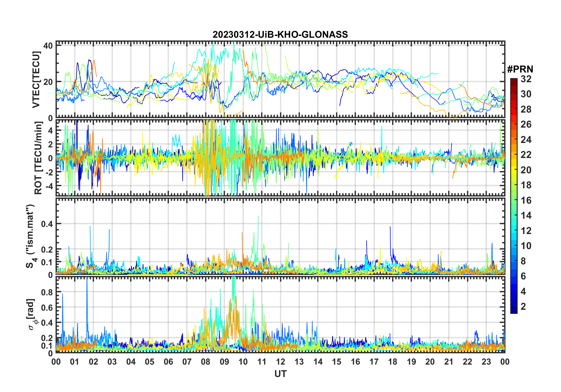This screenshot has width=561, height=392.
Task: Click the ROT y-axis tick 4
Action: (x=50, y=130)
